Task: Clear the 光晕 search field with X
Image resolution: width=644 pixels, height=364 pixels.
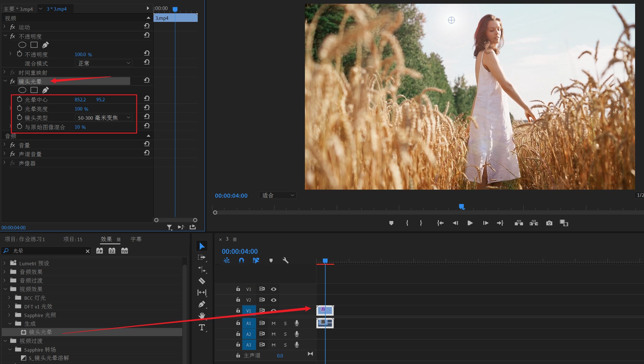Action: pos(88,251)
